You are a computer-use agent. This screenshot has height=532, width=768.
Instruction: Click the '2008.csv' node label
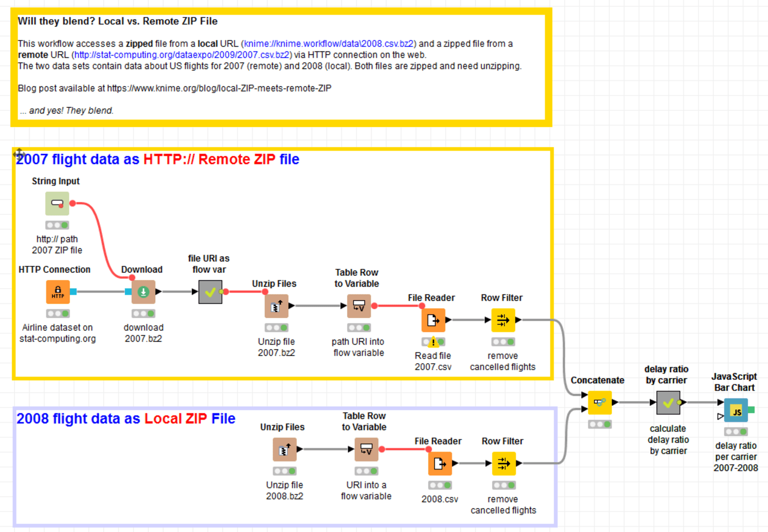pyautogui.click(x=440, y=499)
